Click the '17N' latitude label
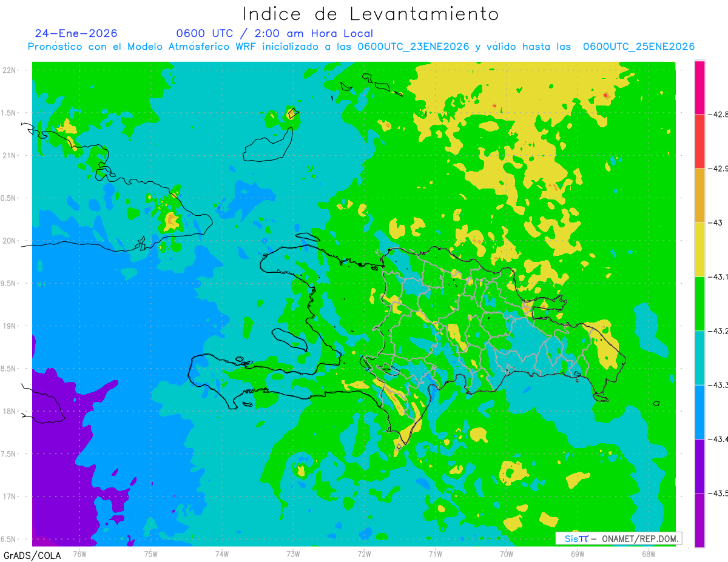This screenshot has width=728, height=562. 8,497
